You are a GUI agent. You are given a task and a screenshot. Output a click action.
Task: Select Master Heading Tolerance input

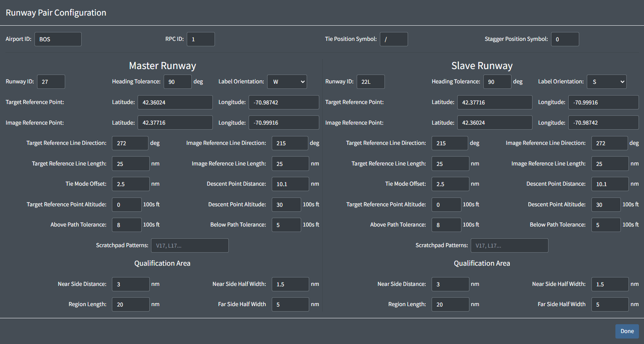178,82
